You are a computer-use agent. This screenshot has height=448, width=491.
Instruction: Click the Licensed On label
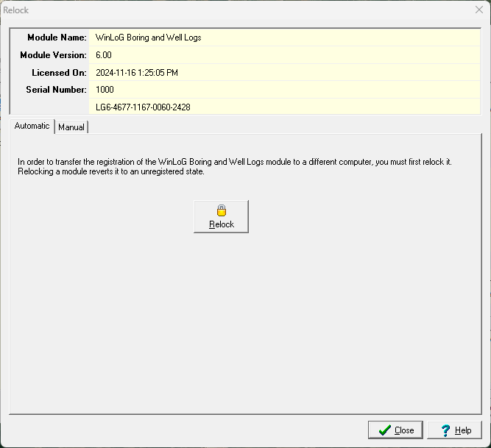click(59, 73)
